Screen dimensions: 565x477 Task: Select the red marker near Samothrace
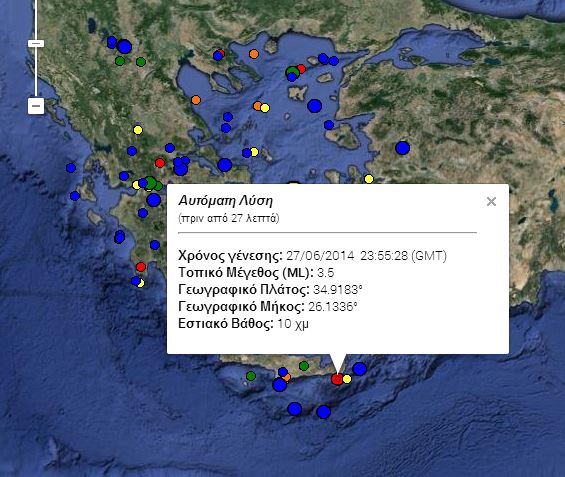click(x=301, y=69)
